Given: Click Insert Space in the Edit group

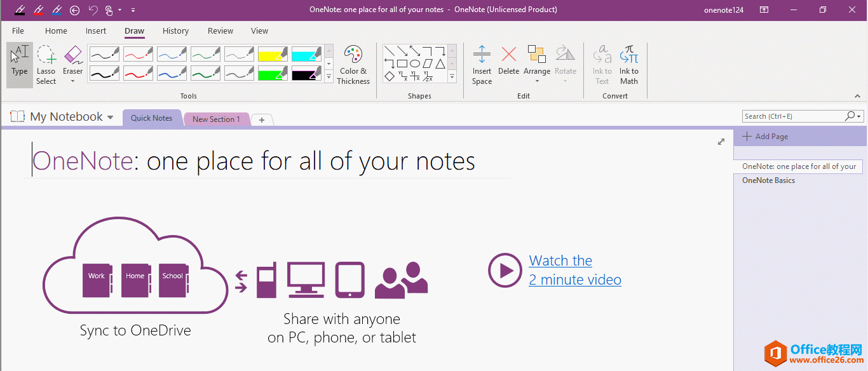Looking at the screenshot, I should click(x=482, y=64).
